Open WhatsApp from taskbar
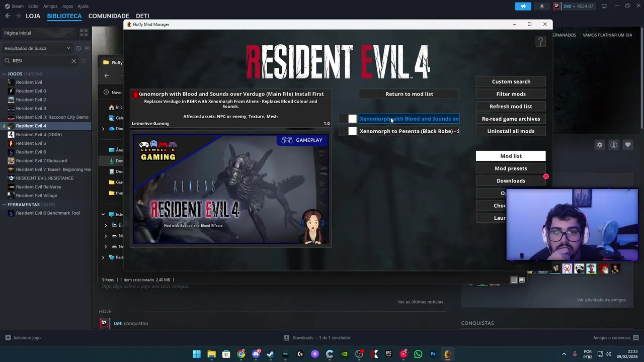Viewport: 644px width, 362px height. coord(418,354)
